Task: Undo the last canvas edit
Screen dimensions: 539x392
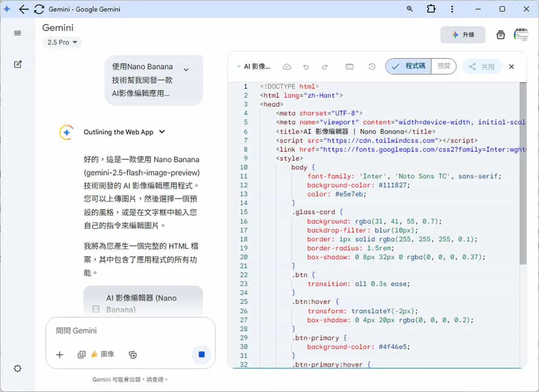Action: pos(306,67)
